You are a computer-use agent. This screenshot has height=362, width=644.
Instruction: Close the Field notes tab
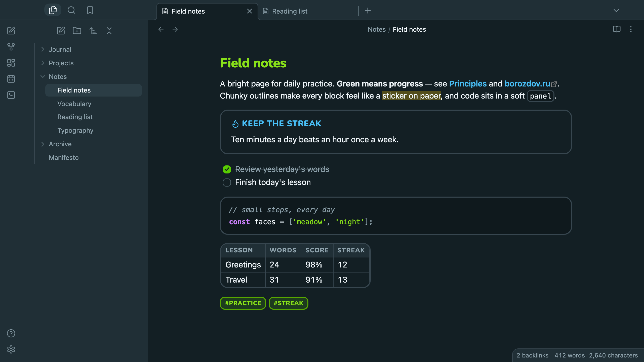point(250,11)
